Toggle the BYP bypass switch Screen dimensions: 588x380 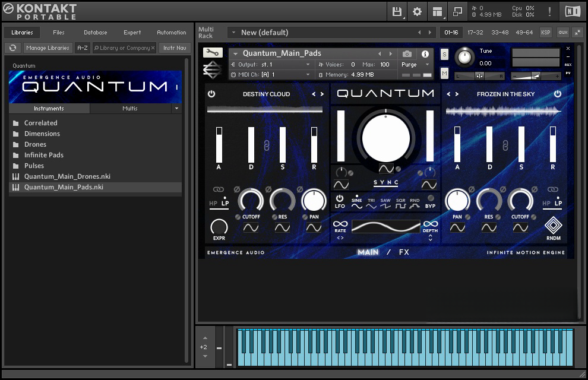click(x=431, y=198)
